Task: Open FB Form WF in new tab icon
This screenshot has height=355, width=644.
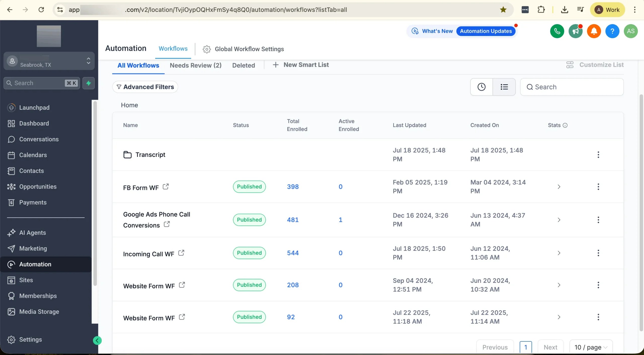Action: (x=166, y=186)
